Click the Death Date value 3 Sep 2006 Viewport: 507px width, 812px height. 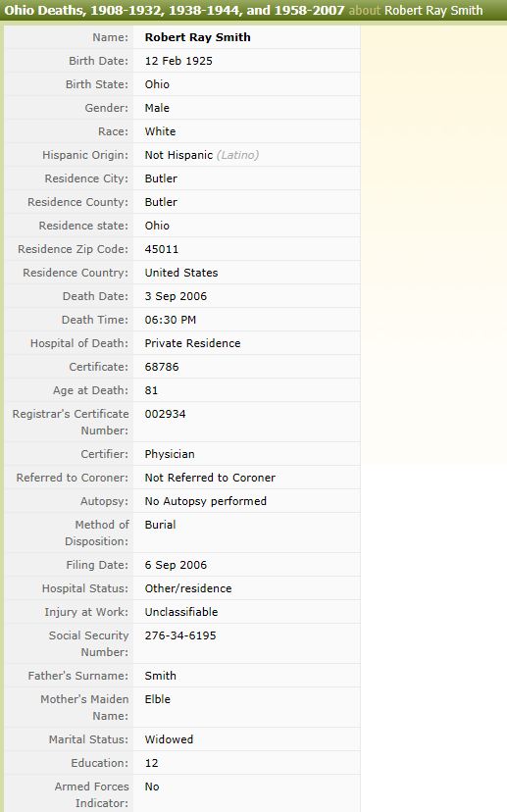click(x=176, y=296)
